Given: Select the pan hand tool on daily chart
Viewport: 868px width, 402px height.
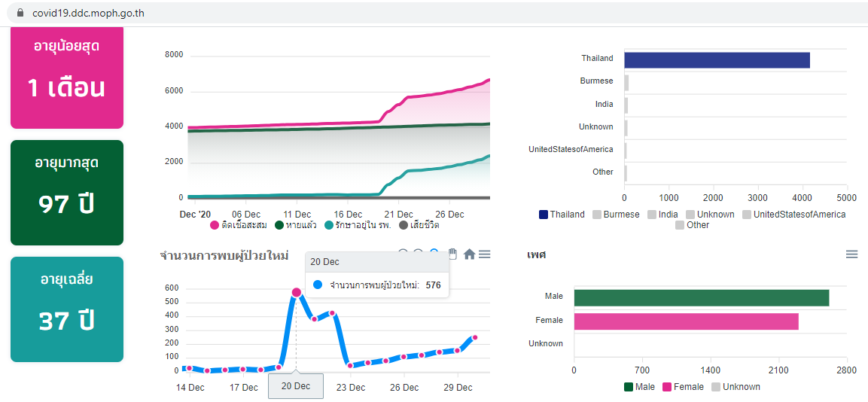Looking at the screenshot, I should pyautogui.click(x=452, y=254).
